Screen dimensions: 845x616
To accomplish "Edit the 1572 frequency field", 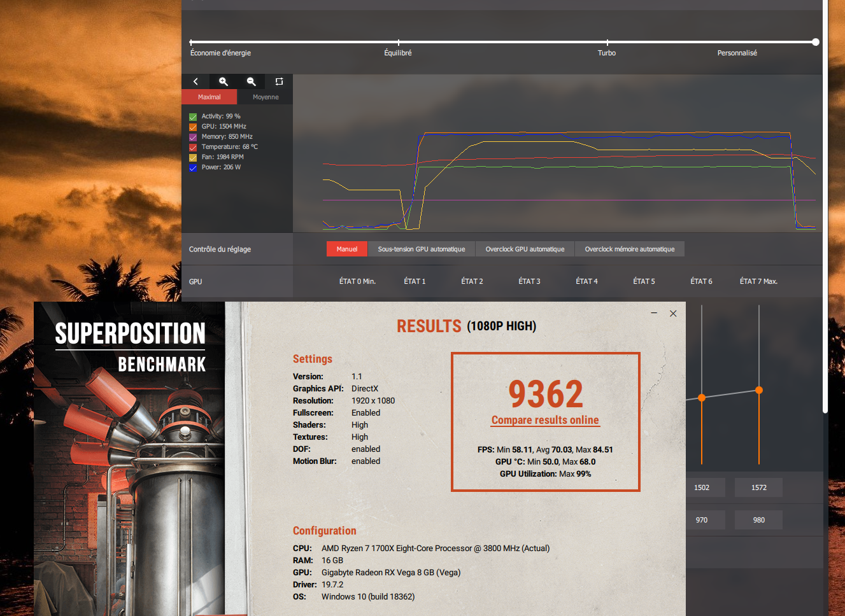I will (x=758, y=487).
